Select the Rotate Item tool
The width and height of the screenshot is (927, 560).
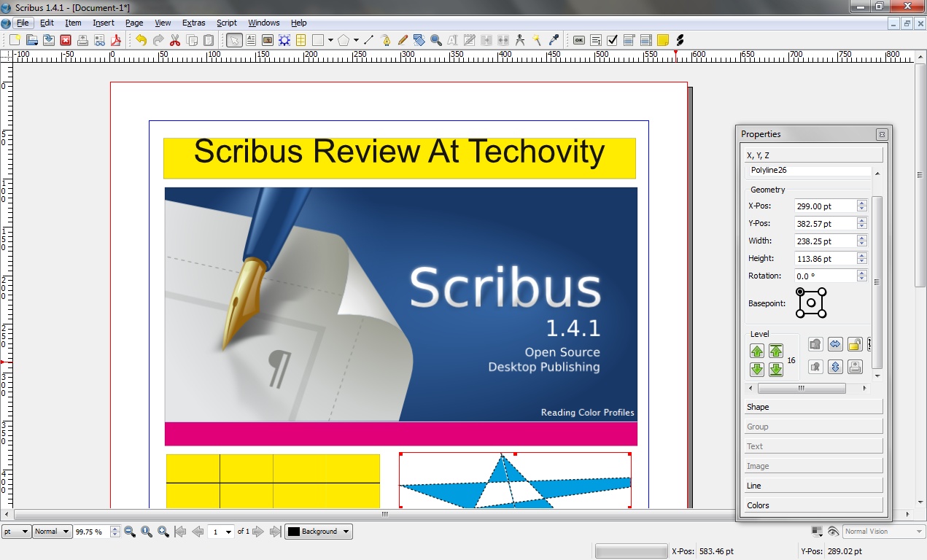[x=419, y=40]
